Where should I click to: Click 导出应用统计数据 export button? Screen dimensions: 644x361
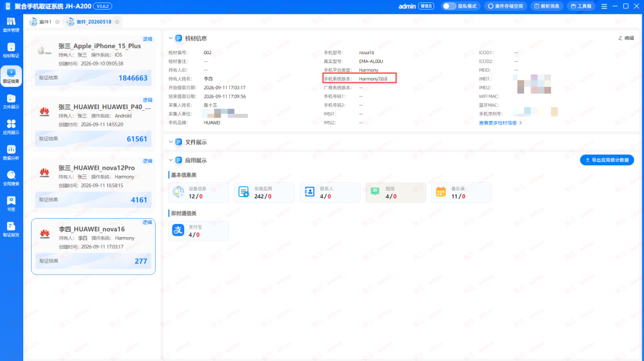606,160
